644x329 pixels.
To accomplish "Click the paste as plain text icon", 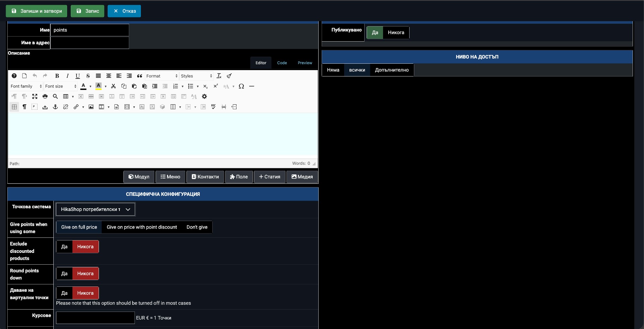I will [145, 86].
